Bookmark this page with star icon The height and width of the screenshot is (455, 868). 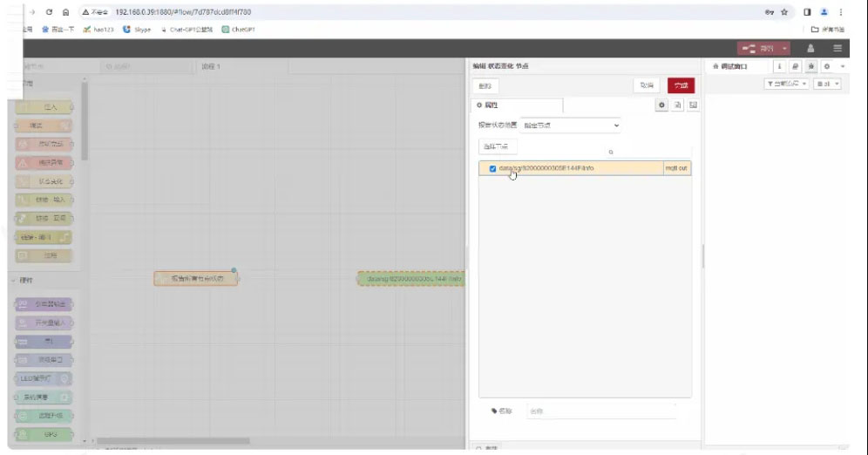click(x=784, y=13)
